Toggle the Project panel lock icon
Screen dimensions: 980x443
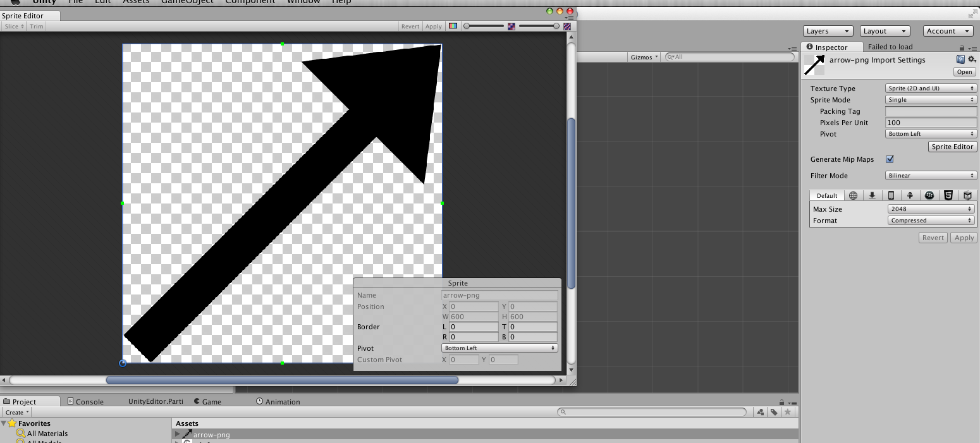click(782, 402)
